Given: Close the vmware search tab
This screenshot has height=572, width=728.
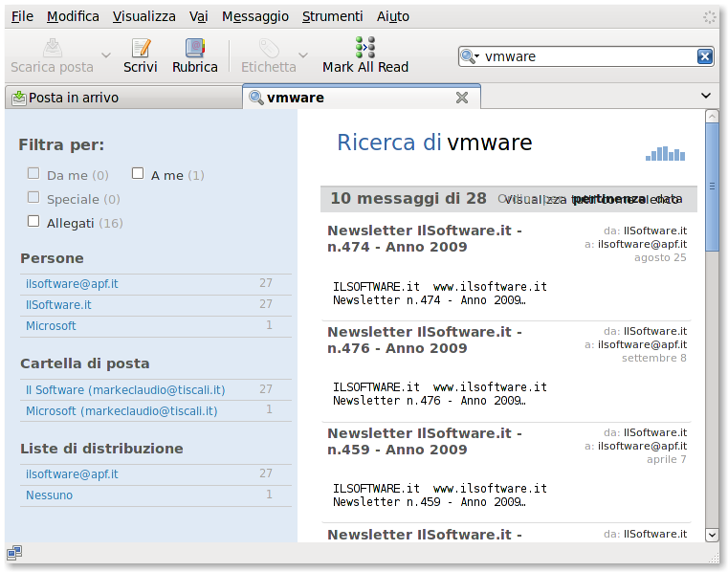Looking at the screenshot, I should 462,98.
